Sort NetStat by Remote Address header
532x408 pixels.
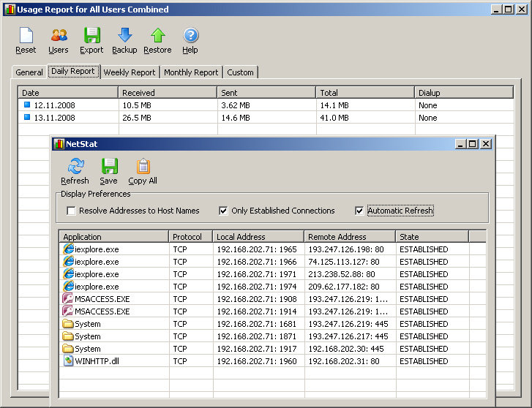[350, 236]
